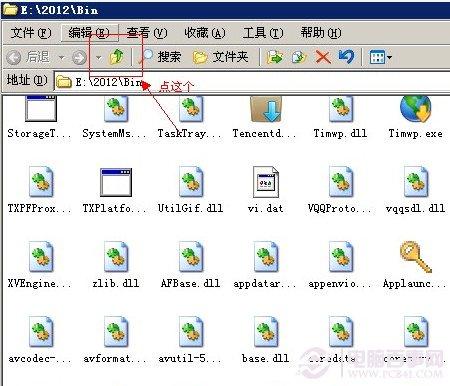Viewport: 450px width, 386px height.
Task: Click the zlib.dll file name label
Action: (116, 284)
